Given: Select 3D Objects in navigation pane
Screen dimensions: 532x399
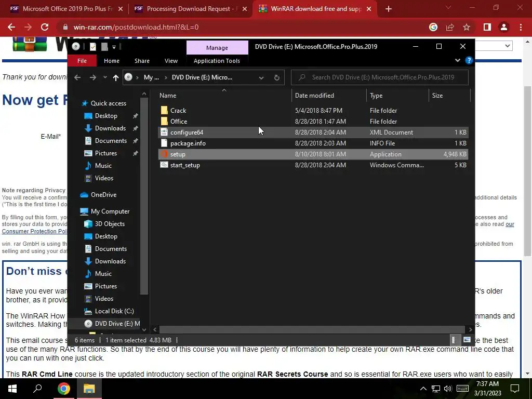Looking at the screenshot, I should tap(110, 224).
